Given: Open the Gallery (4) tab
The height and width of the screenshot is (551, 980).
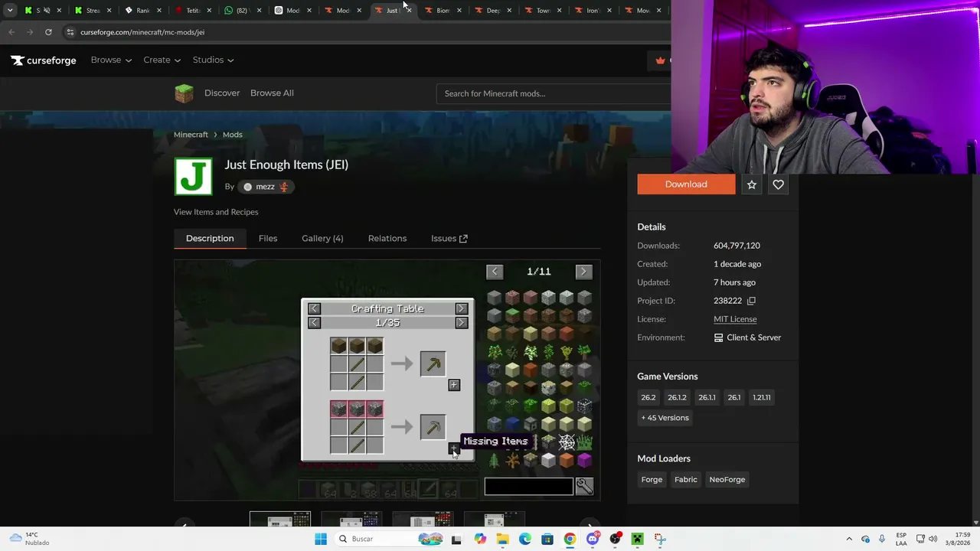Looking at the screenshot, I should coord(322,239).
